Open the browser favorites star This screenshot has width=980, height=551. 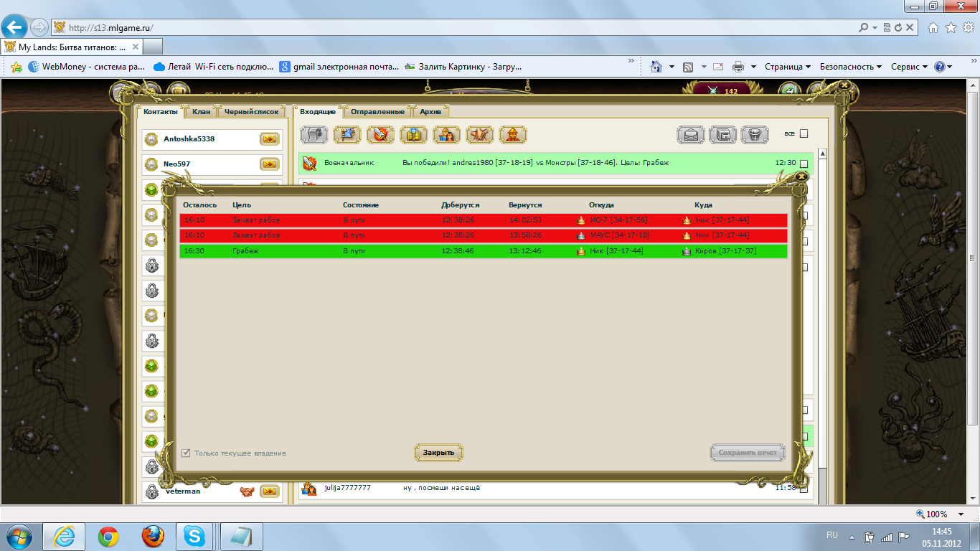pos(951,27)
